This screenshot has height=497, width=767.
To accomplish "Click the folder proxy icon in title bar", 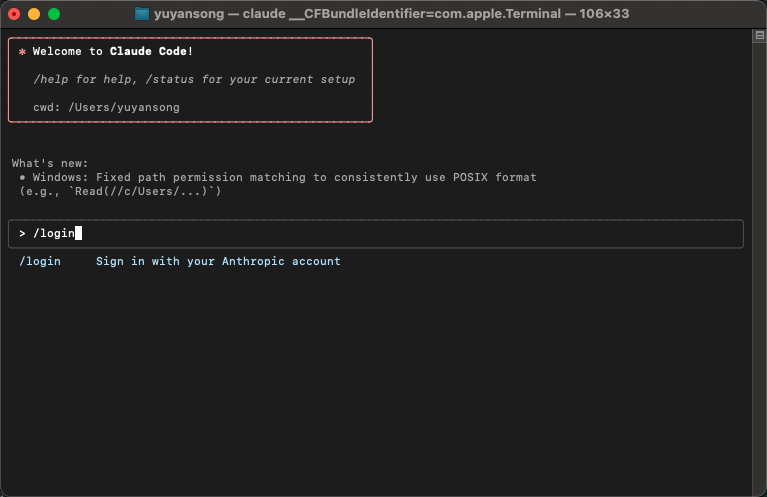I will 142,14.
